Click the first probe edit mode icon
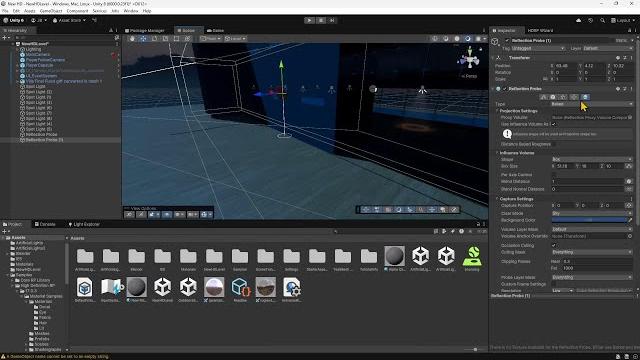Image resolution: width=640 pixels, height=360 pixels. click(x=543, y=97)
